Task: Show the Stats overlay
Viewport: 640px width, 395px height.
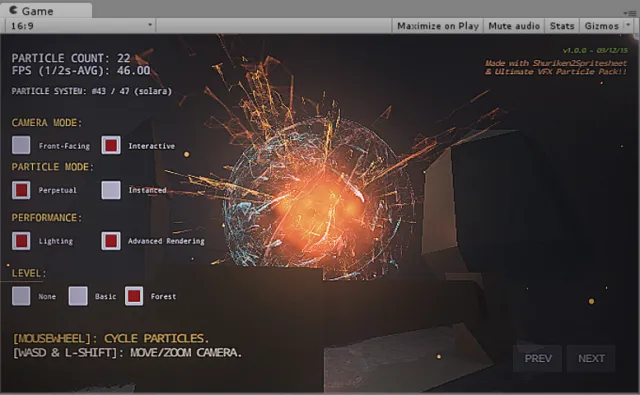Action: [x=562, y=26]
